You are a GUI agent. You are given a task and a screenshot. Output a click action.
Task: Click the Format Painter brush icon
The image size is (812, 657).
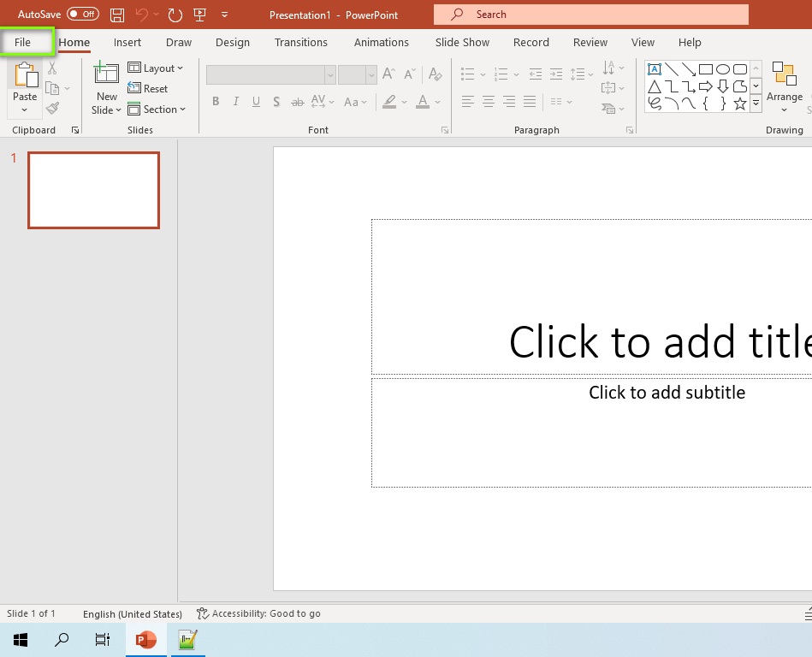tap(52, 108)
